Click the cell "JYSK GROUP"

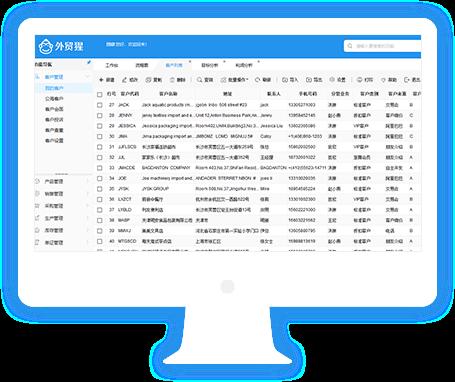pos(155,189)
